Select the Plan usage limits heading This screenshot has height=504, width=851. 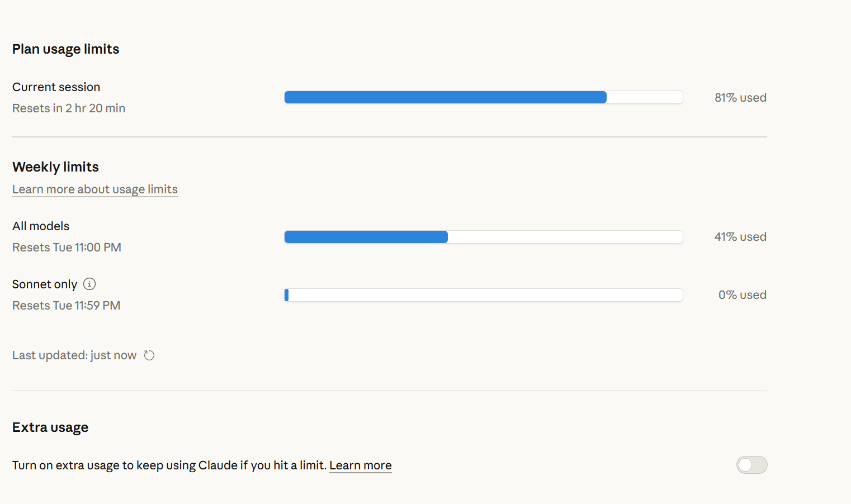click(x=66, y=49)
